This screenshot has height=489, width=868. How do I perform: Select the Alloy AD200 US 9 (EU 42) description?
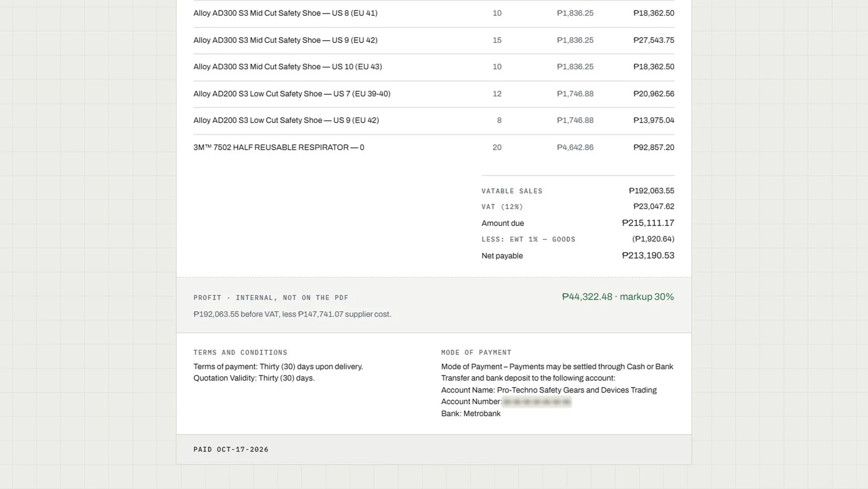coord(286,120)
